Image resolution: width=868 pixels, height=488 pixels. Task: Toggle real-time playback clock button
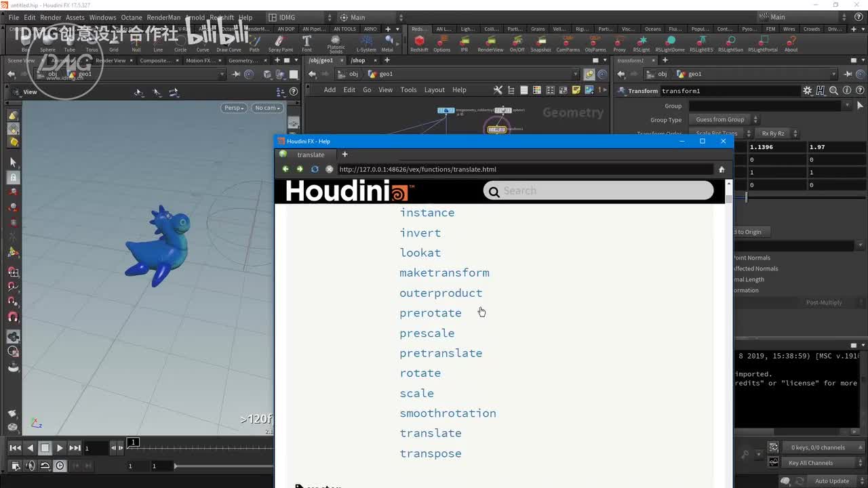60,466
